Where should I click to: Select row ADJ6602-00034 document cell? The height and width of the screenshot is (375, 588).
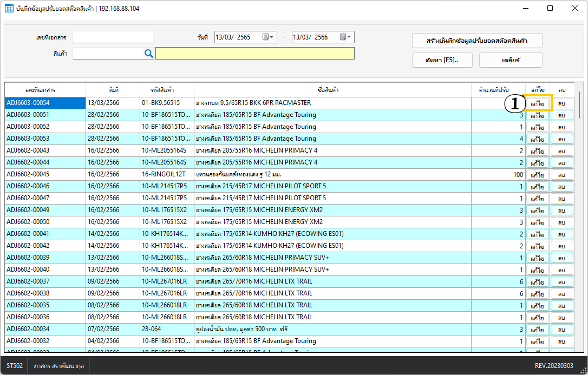45,329
